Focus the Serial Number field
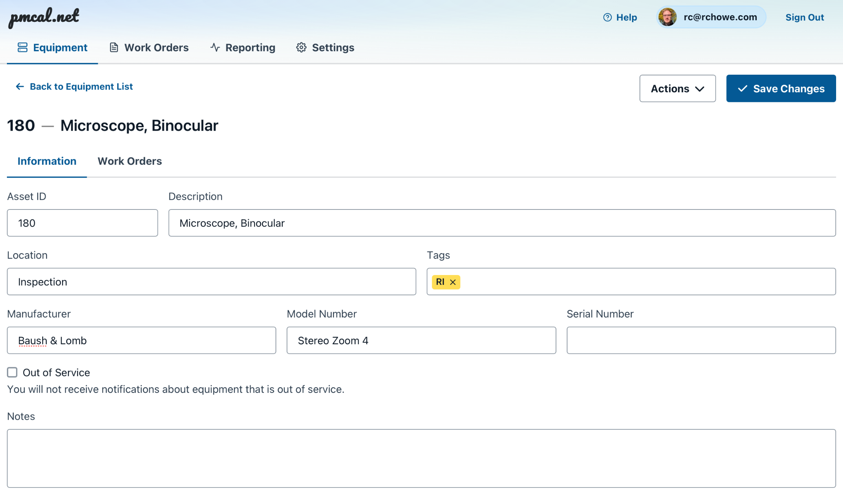843x504 pixels. click(701, 340)
